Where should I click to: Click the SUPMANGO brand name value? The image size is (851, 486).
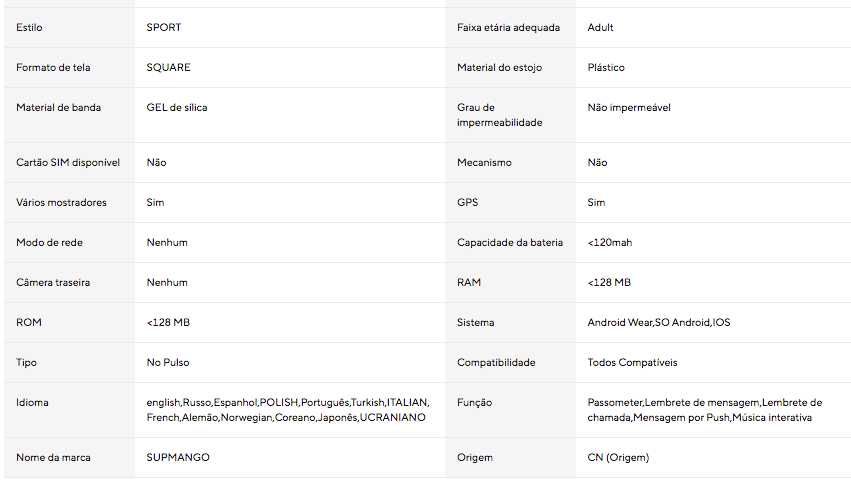(x=178, y=458)
